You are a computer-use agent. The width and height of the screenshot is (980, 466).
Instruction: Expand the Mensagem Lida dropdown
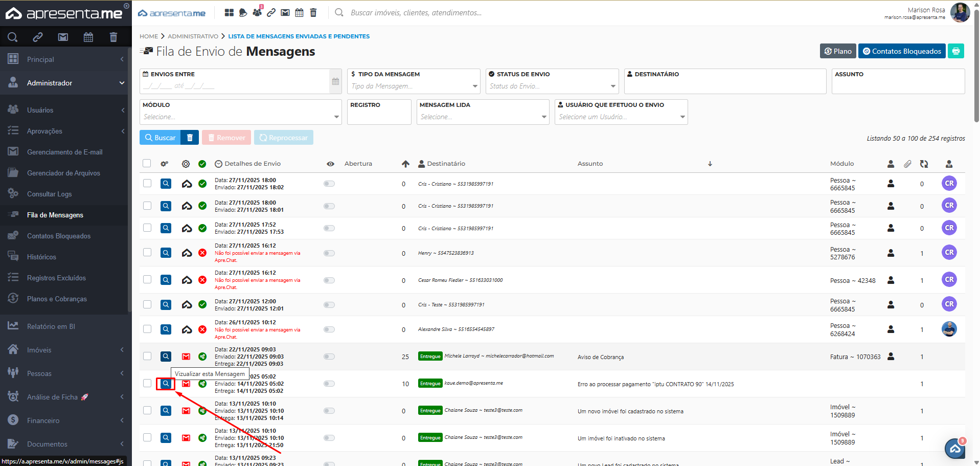(x=483, y=117)
